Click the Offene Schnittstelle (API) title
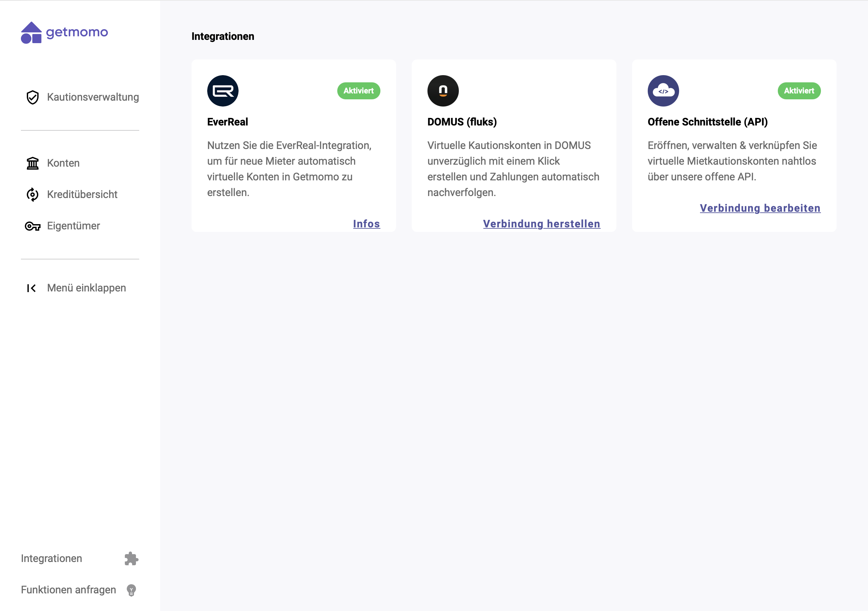Screen dimensions: 868x611 708,122
